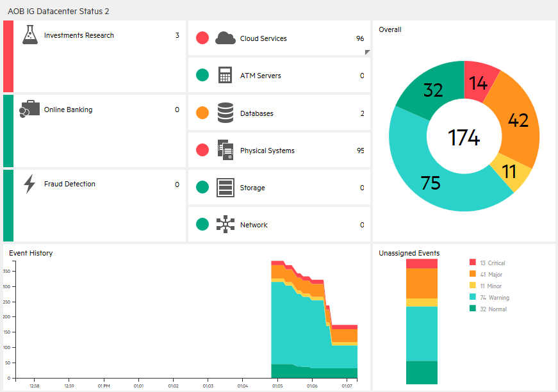Click the Databases count 2
Image resolution: width=558 pixels, height=392 pixels.
362,113
